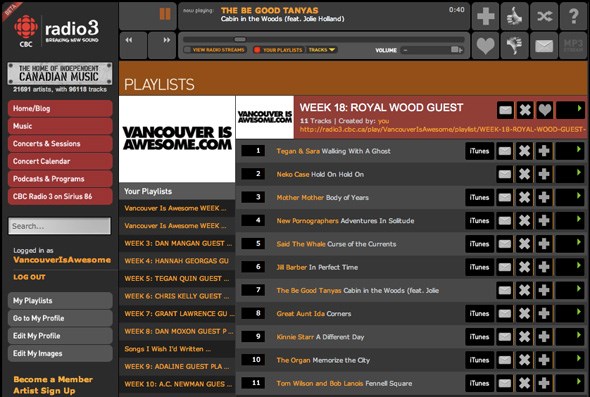
Task: Click the heart icon in player controls
Action: tap(485, 46)
